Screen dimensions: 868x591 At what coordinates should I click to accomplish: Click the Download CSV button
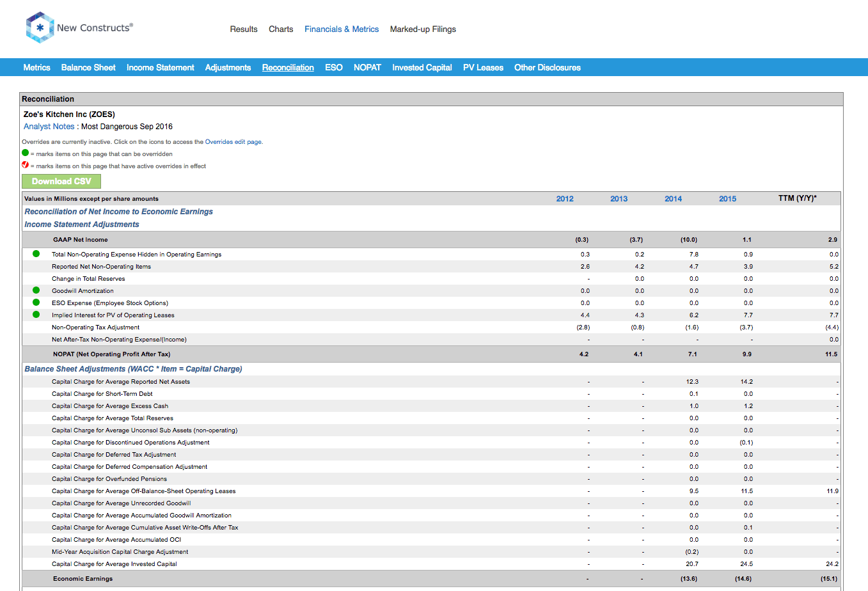[x=61, y=181]
